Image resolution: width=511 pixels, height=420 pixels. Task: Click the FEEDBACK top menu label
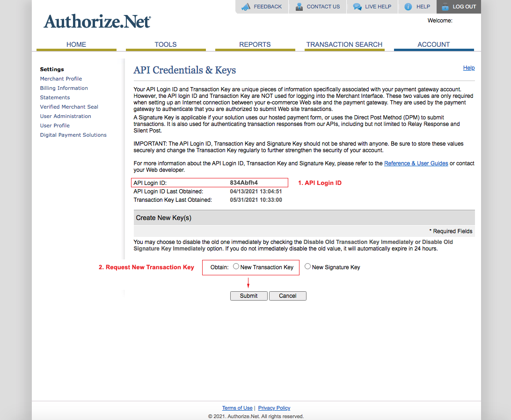click(x=268, y=7)
